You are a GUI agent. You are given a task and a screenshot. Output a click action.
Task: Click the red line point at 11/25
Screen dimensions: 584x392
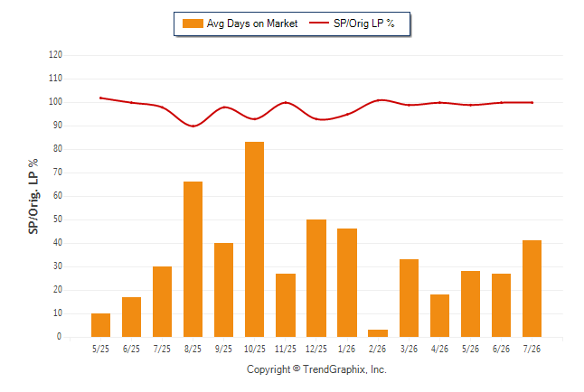click(x=286, y=102)
